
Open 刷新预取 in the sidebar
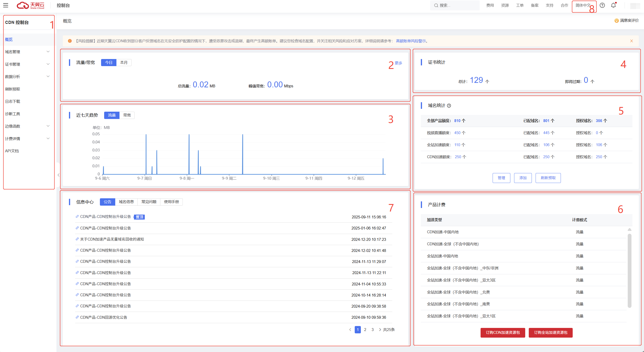13,89
